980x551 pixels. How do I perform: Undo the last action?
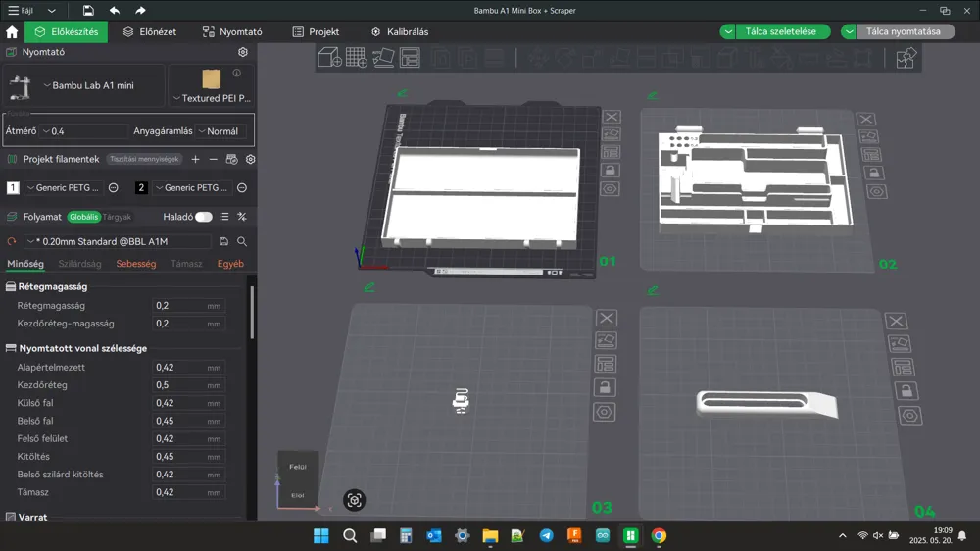(115, 10)
